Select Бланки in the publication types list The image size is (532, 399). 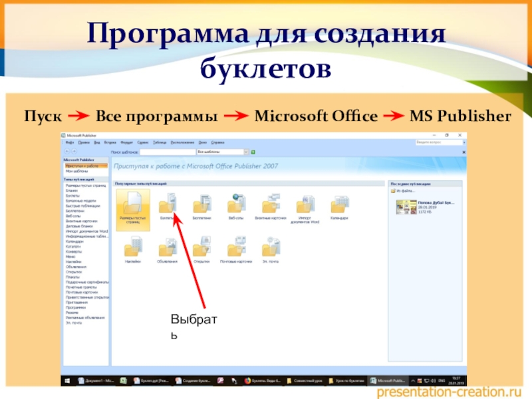coord(72,191)
